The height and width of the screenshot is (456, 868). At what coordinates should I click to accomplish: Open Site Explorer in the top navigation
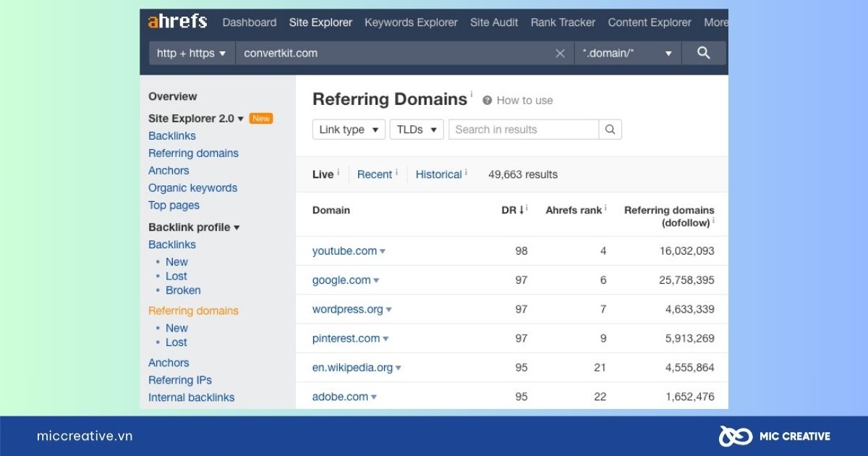pyautogui.click(x=320, y=22)
